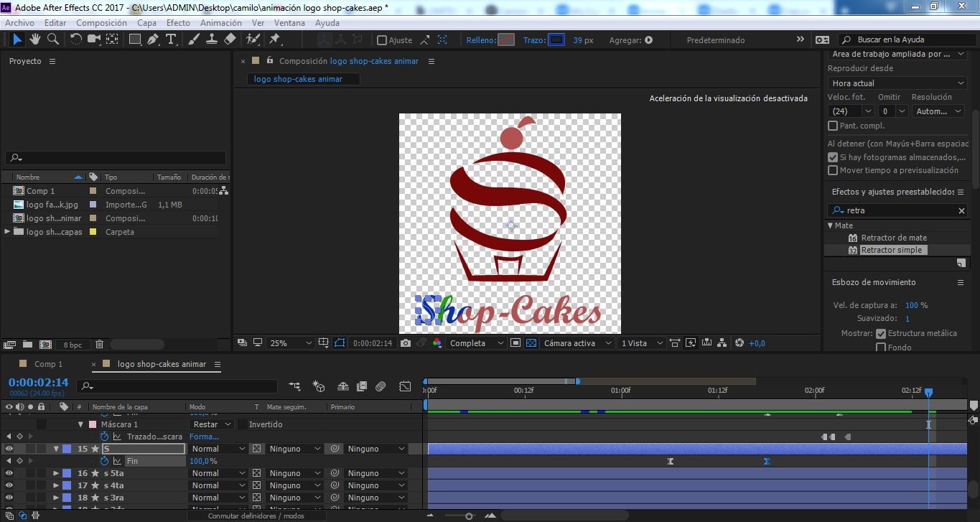Check the Pant. compl. checkbox

coord(833,126)
